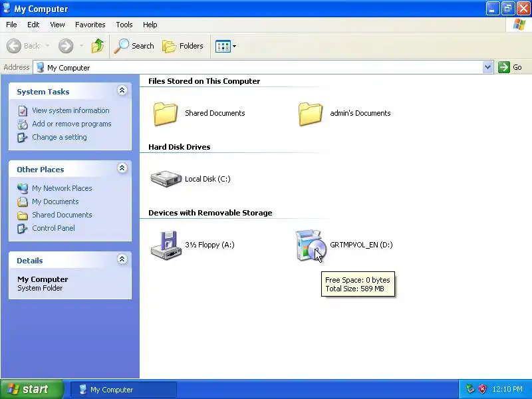The width and height of the screenshot is (532, 399).
Task: Go to My Network Places link
Action: pyautogui.click(x=62, y=188)
